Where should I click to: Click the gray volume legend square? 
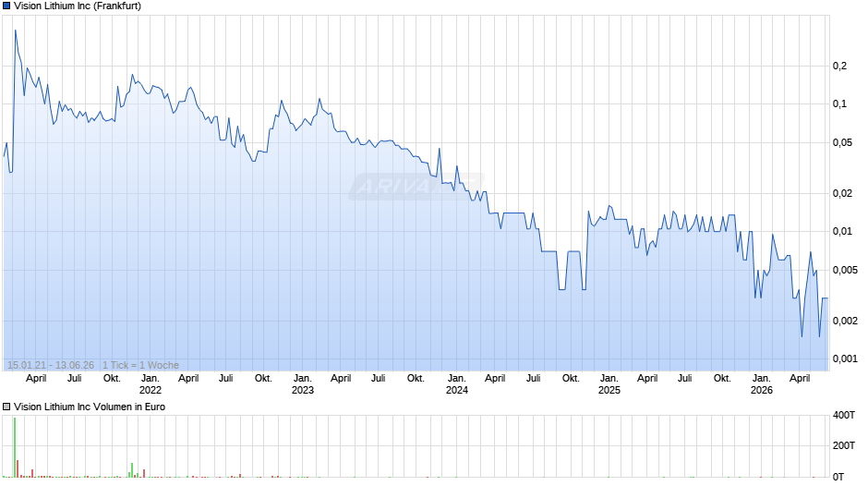(6, 407)
